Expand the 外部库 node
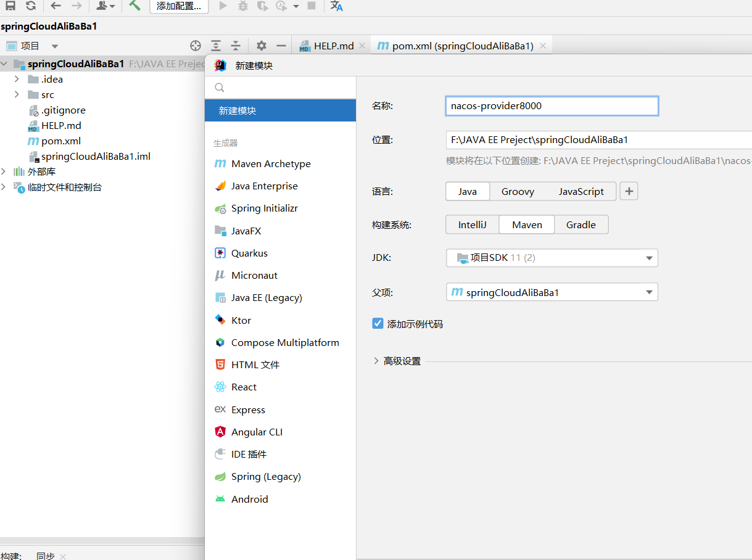 click(x=4, y=171)
